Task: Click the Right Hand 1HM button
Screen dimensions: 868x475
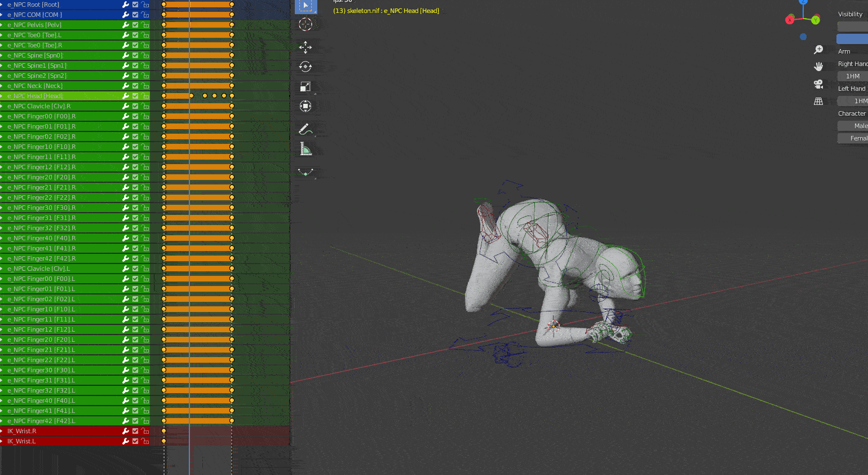Action: 853,76
